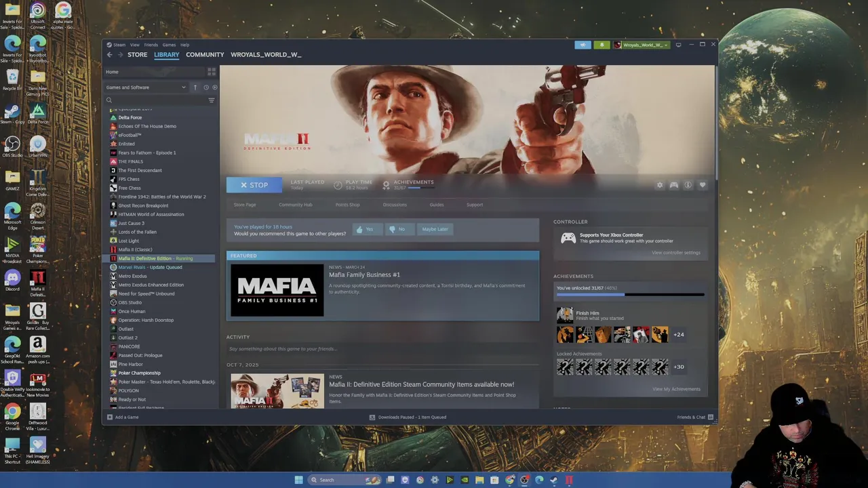Go forward with the right arrow
The width and height of the screenshot is (868, 488).
point(120,54)
